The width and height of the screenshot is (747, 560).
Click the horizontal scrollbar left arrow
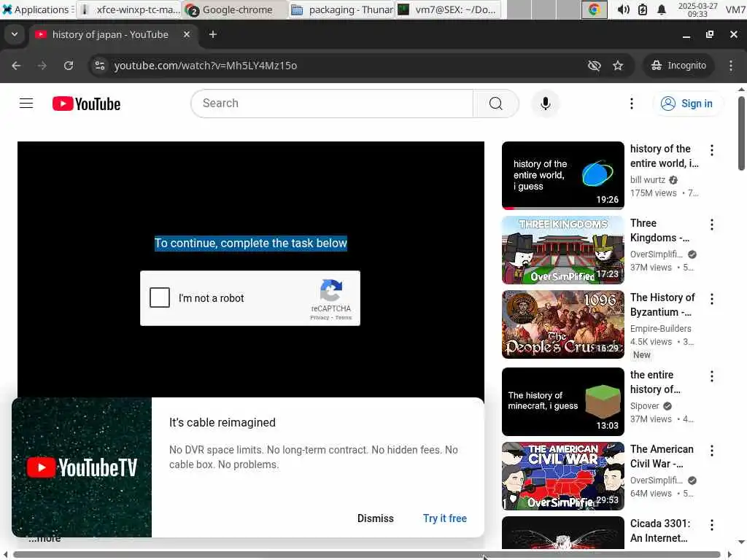(x=5, y=555)
